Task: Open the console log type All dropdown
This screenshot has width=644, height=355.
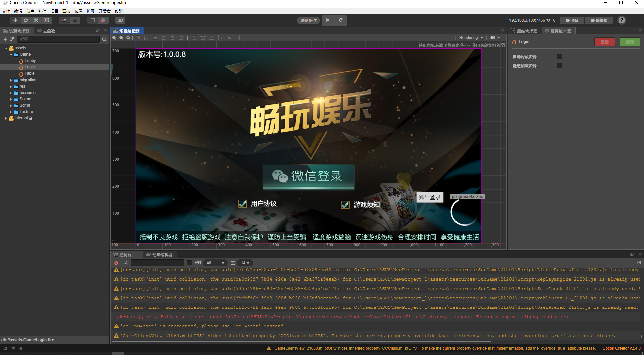Action: coord(215,263)
